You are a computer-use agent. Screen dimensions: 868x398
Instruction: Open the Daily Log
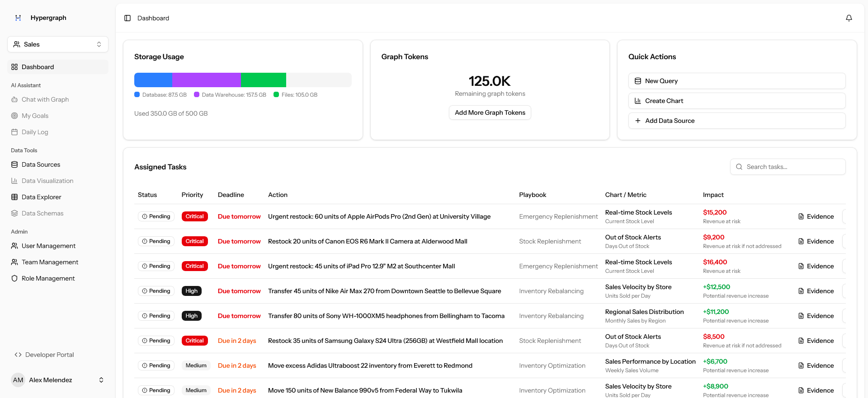click(x=35, y=132)
